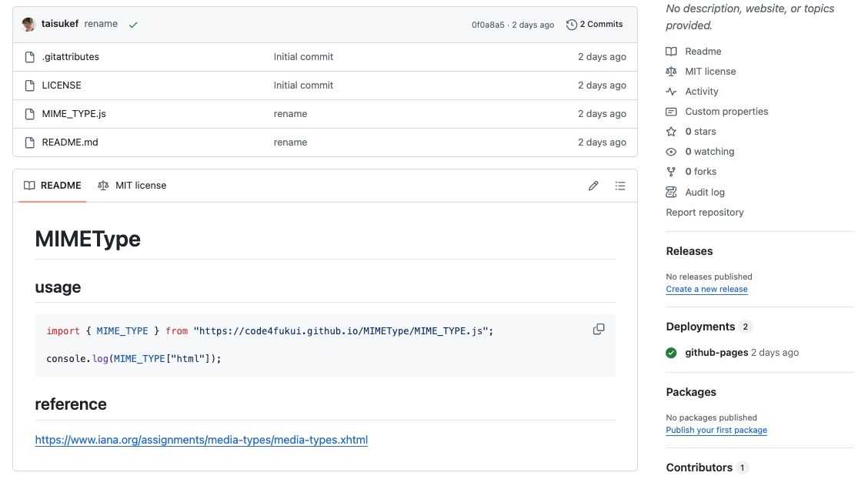Click taisukef's avatar image
Screen dimensions: 868x486
click(x=29, y=25)
